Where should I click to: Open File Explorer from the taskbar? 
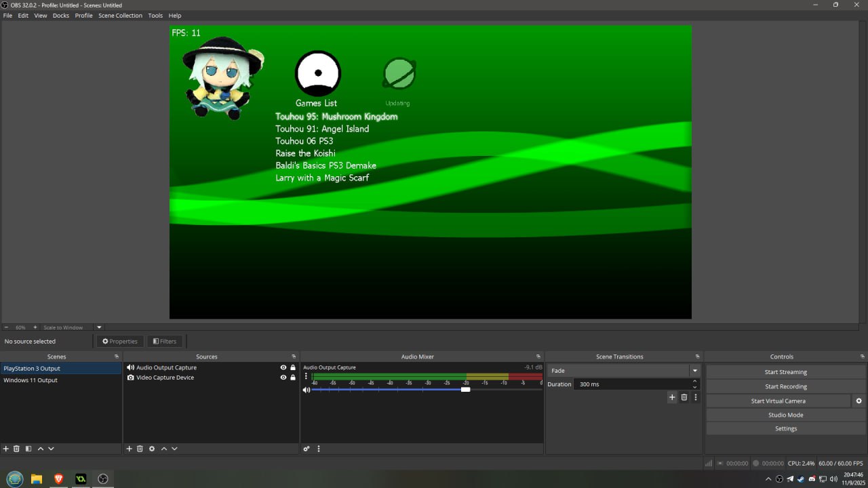coord(37,479)
